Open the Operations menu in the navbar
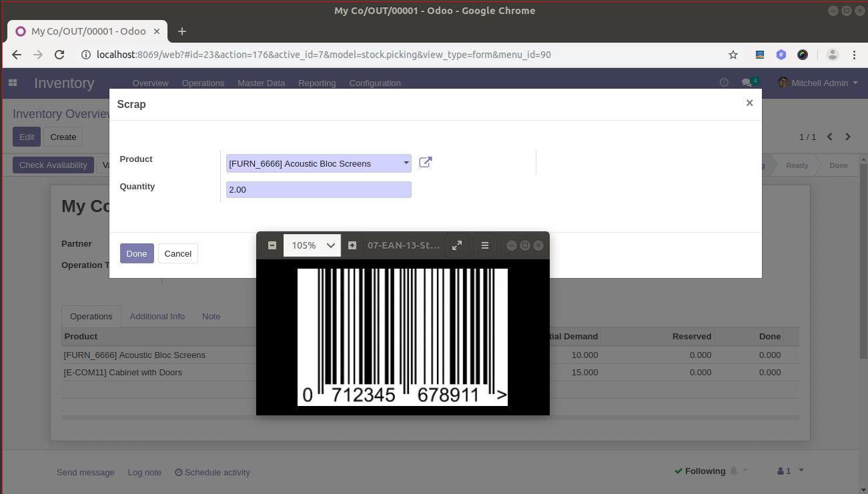This screenshot has width=868, height=494. click(x=203, y=83)
